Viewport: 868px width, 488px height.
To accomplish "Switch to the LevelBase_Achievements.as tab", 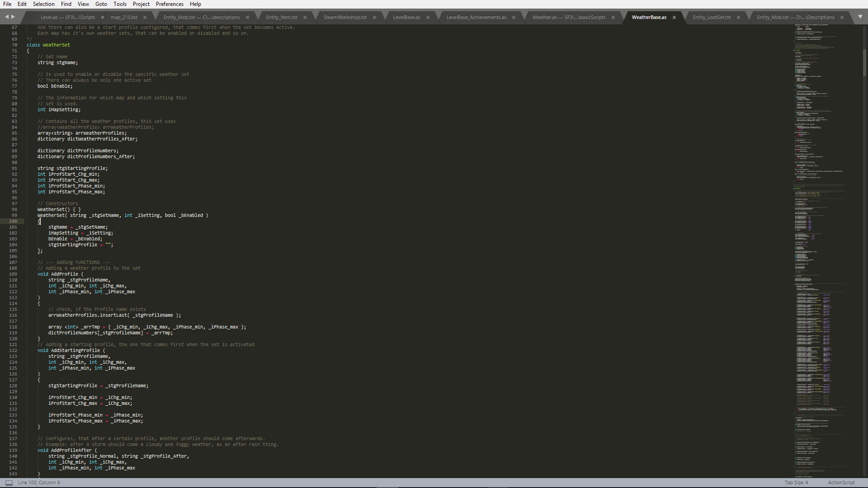I will point(477,17).
